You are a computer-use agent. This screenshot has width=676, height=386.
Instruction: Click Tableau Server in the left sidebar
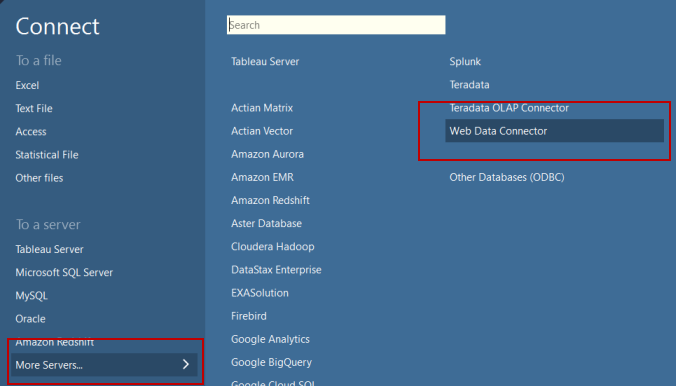49,249
